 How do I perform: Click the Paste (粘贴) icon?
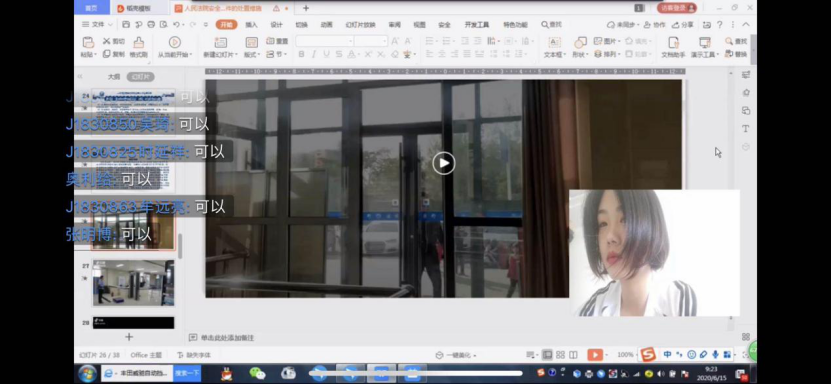pyautogui.click(x=89, y=43)
